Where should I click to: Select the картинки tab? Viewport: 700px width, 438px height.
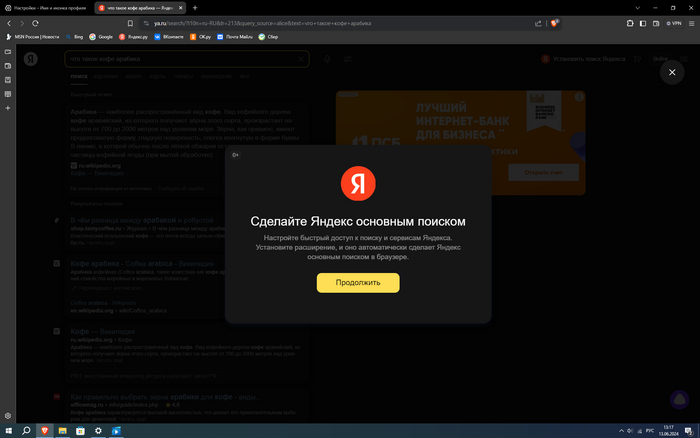(106, 76)
